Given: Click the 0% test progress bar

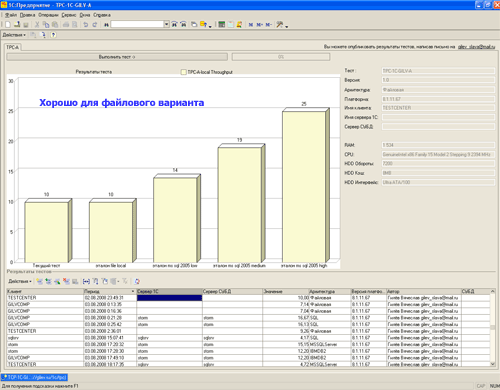Looking at the screenshot, I should [281, 57].
